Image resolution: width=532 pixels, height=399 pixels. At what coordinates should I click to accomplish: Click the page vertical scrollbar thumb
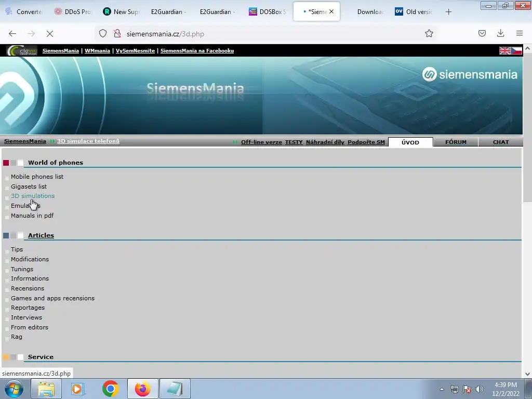pos(527,129)
